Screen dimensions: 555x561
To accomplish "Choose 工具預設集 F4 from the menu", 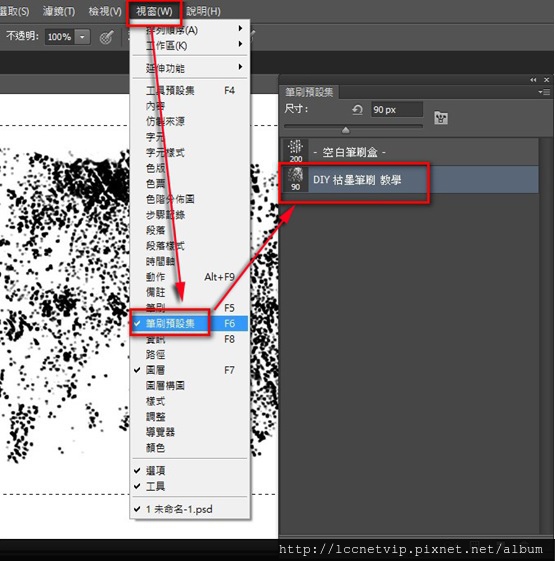I will (190, 91).
